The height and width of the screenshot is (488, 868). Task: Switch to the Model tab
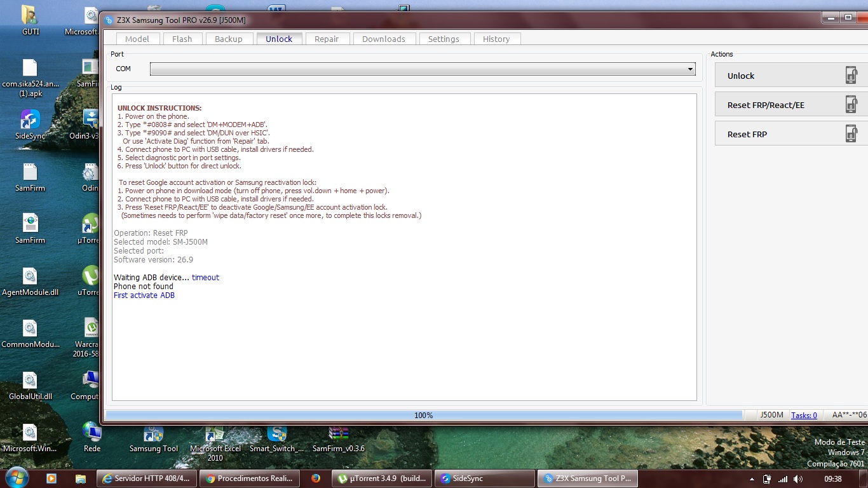[137, 39]
